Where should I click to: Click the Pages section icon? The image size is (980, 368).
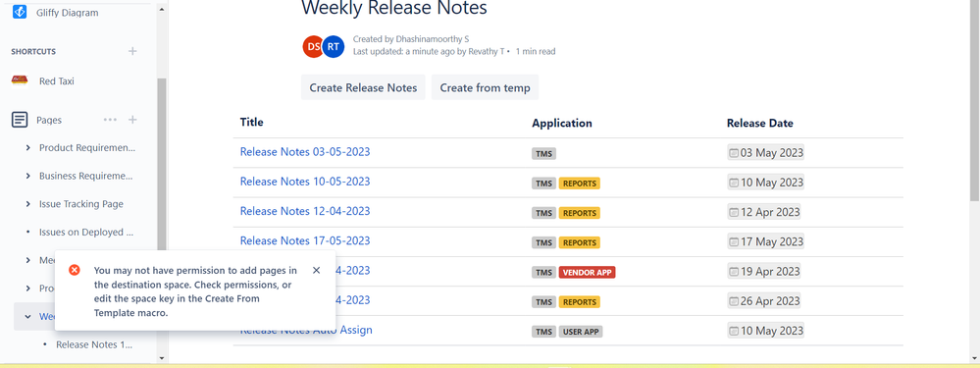coord(20,120)
